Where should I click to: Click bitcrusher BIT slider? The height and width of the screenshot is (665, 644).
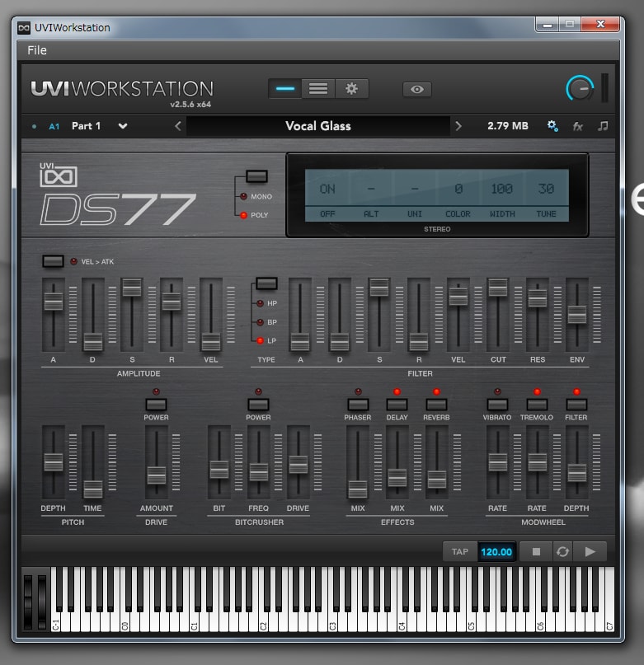tap(219, 470)
